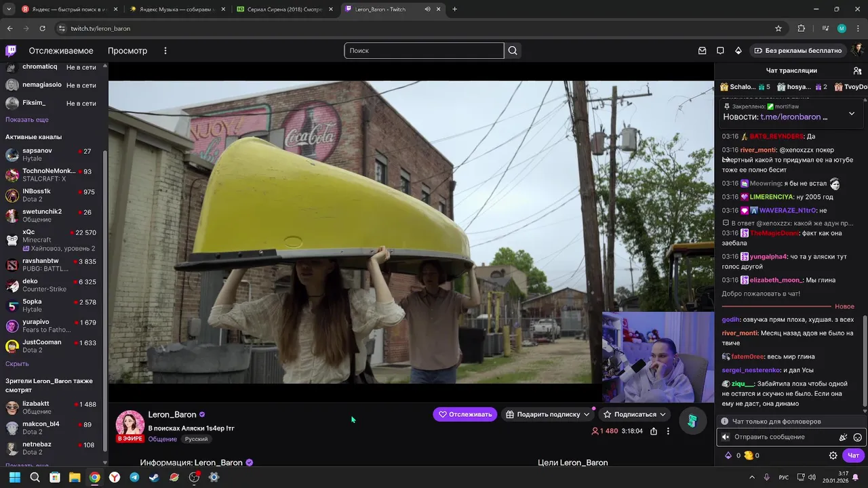868x488 pixels.
Task: Toggle the Отслеживать follow button
Action: (465, 414)
